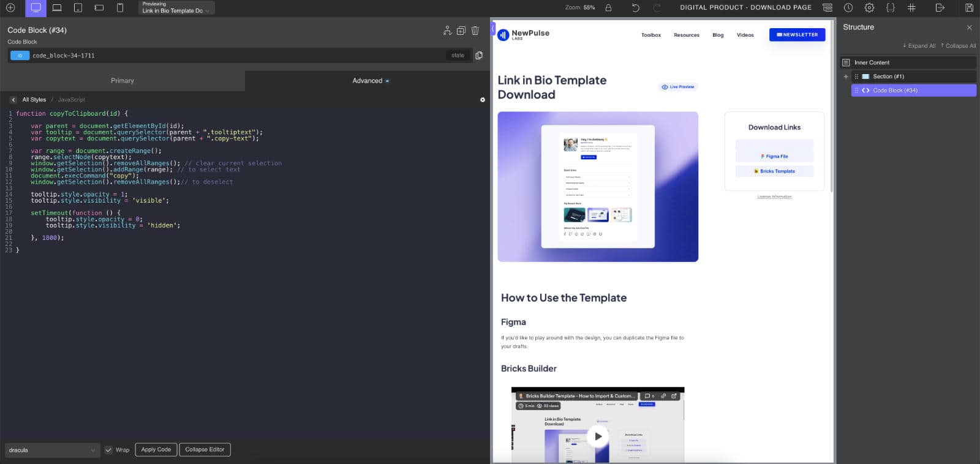This screenshot has width=980, height=464.
Task: Switch to phone portrait viewport icon
Action: click(x=120, y=8)
